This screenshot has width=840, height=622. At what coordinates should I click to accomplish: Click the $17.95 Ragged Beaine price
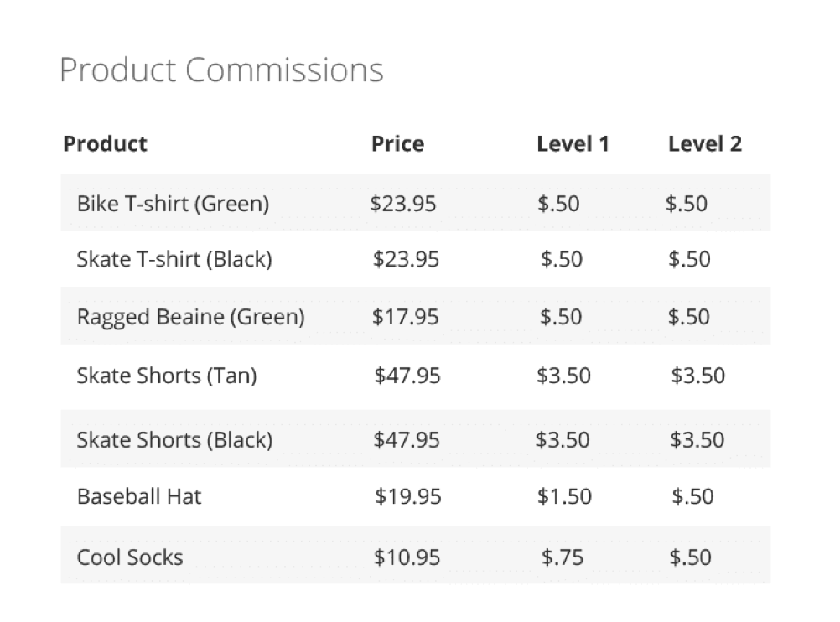407,317
